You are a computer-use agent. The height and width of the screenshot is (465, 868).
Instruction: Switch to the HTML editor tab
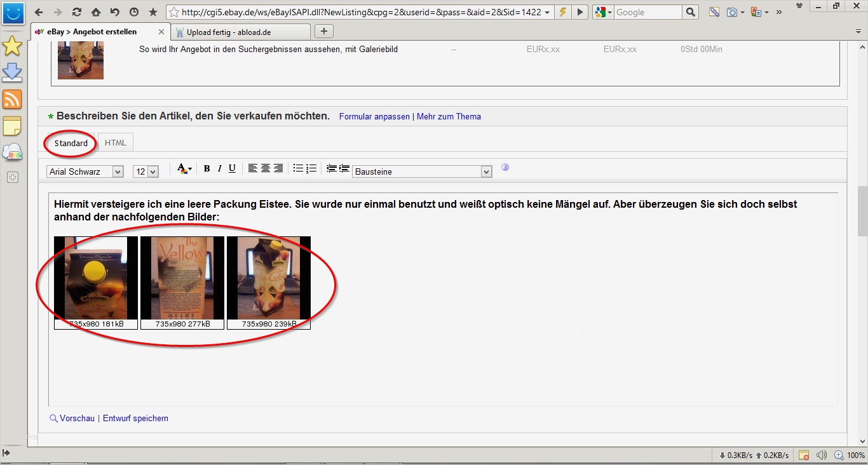pos(116,143)
